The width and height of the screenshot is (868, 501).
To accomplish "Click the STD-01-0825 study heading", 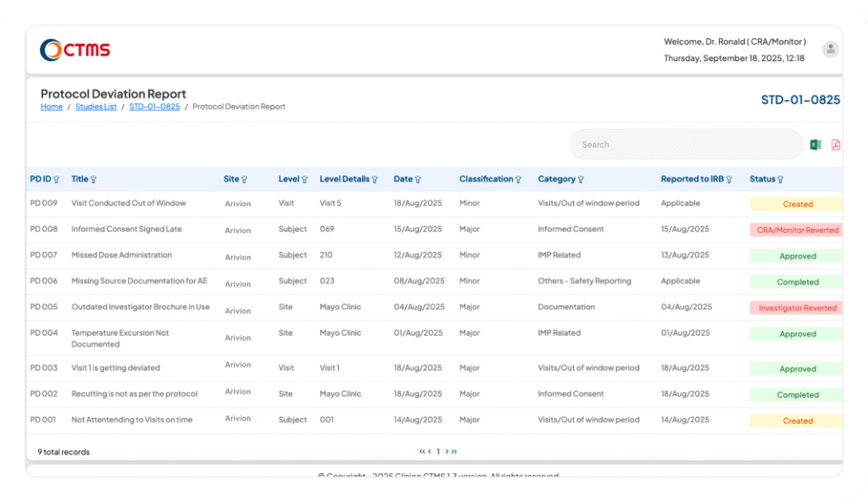I will coord(800,100).
